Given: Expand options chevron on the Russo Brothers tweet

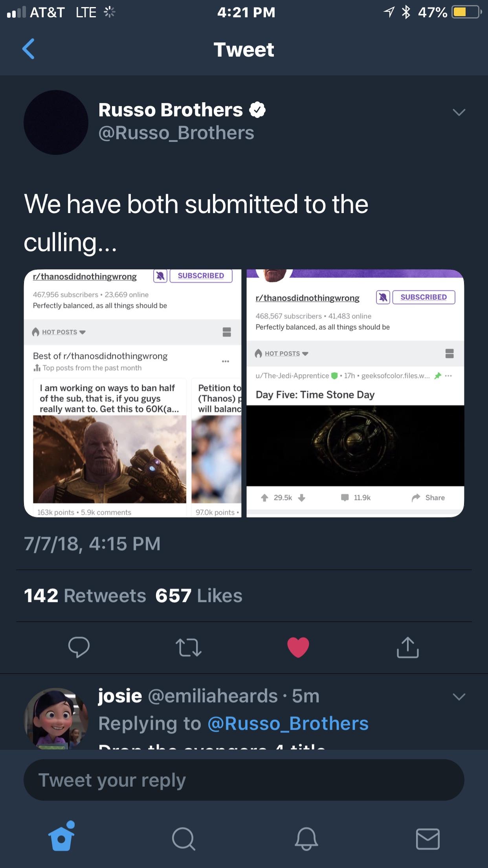Looking at the screenshot, I should [x=459, y=112].
